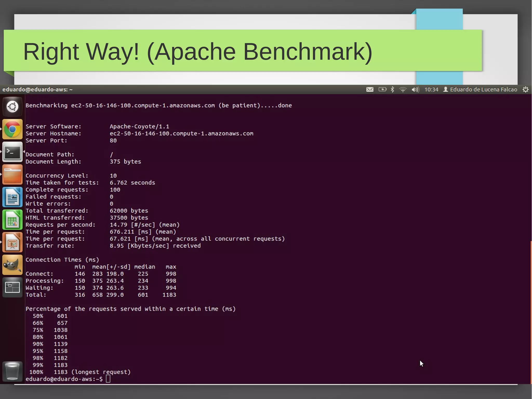
Task: Launch LibreOffice Calc from the dock
Action: (x=12, y=220)
